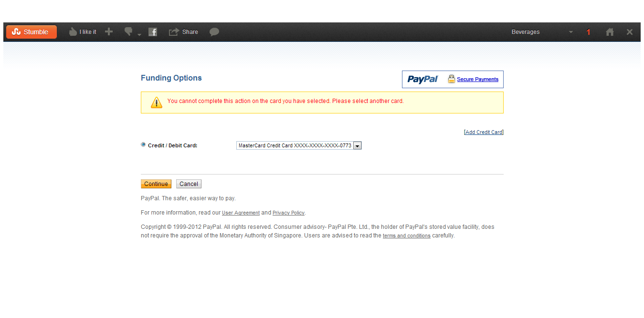
Task: Click the red notification count 1
Action: click(588, 32)
